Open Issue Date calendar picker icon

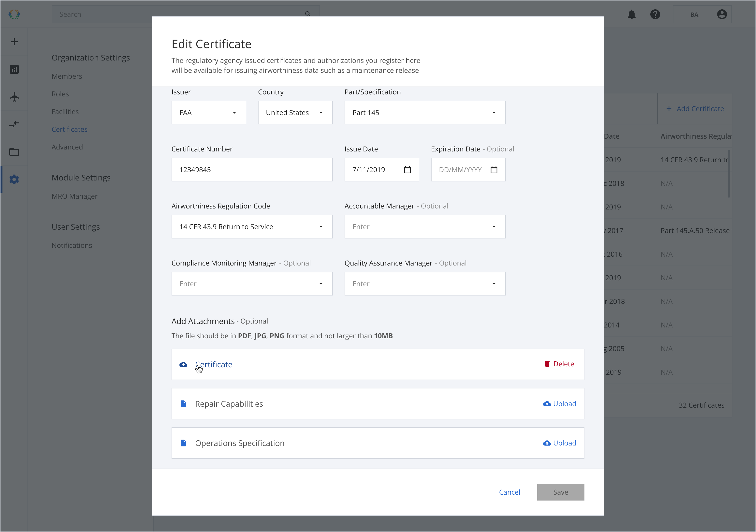[407, 169]
